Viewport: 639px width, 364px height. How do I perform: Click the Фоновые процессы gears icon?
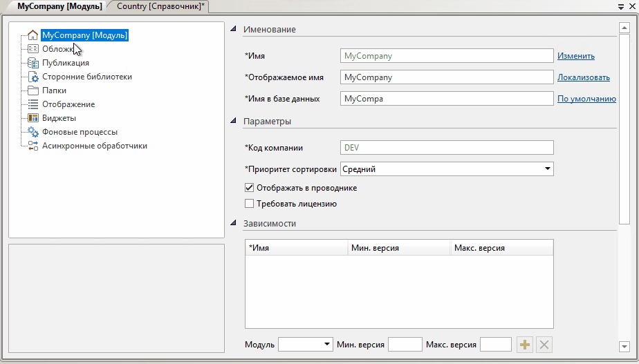(x=33, y=132)
